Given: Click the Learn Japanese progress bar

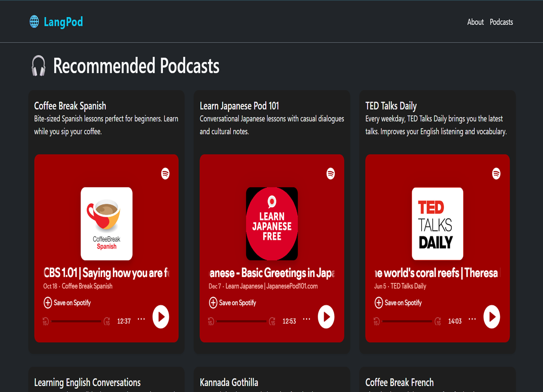Looking at the screenshot, I should click(x=242, y=321).
